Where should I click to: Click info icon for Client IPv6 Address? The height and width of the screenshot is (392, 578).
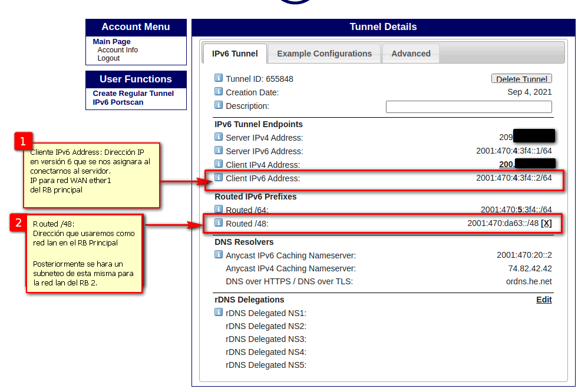click(219, 178)
